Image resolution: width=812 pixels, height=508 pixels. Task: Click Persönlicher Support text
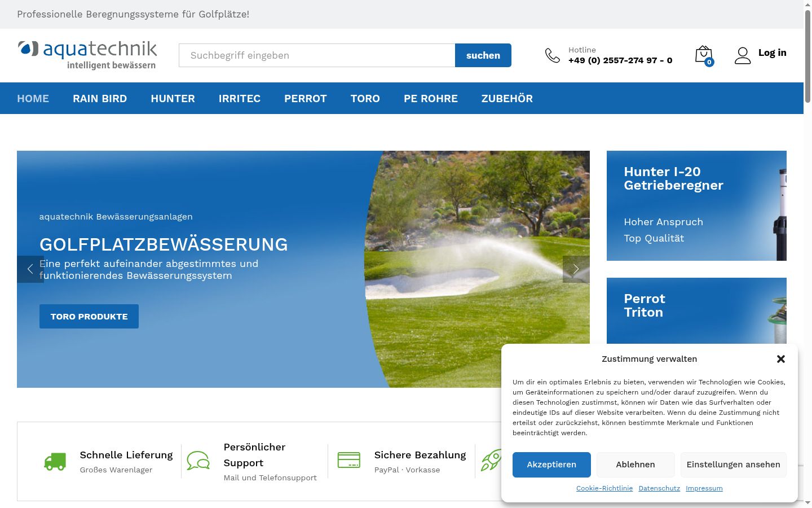coord(254,455)
